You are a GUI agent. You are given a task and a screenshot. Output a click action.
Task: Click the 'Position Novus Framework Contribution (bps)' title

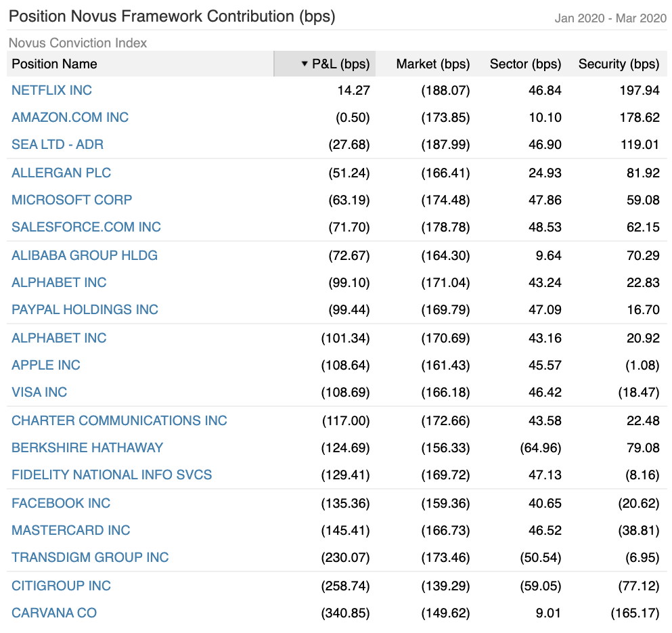point(172,16)
